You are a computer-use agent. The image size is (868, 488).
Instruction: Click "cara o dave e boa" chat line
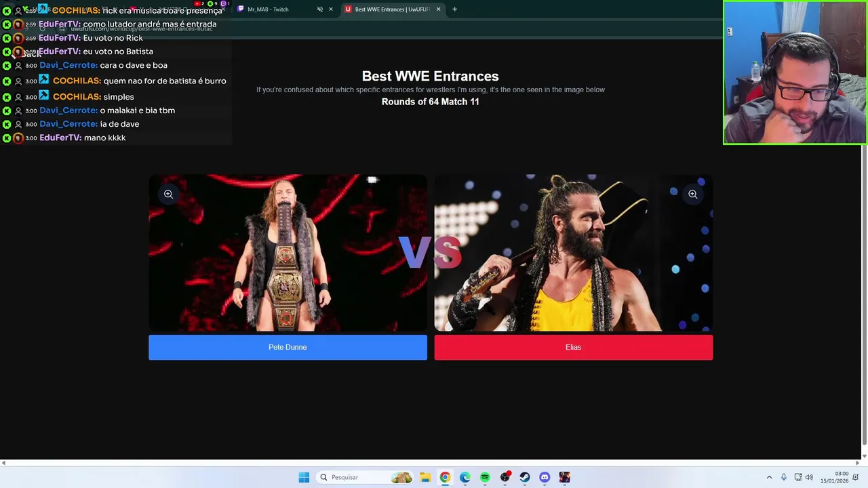(134, 65)
